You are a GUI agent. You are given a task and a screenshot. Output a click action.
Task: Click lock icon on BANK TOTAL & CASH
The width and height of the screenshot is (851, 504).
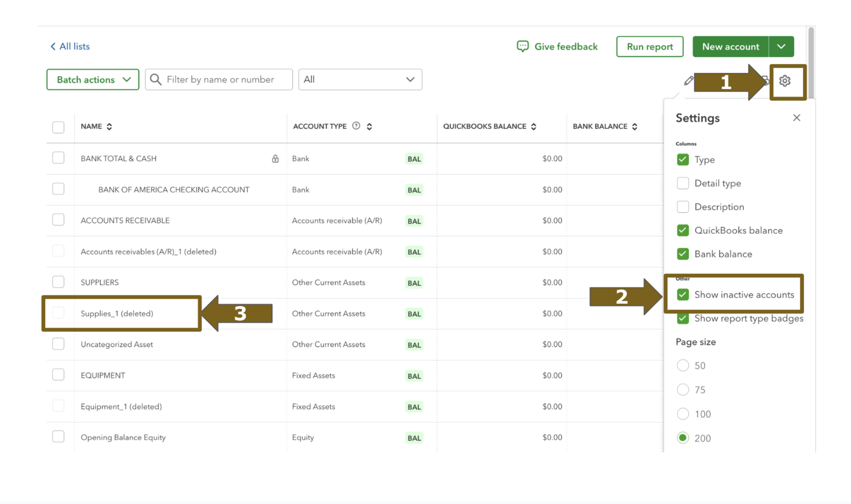click(275, 159)
